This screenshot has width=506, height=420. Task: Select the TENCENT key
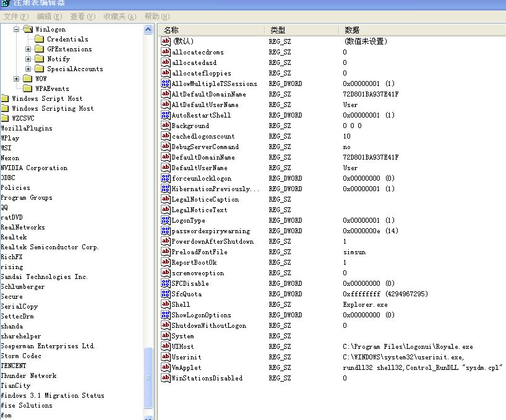tap(13, 366)
